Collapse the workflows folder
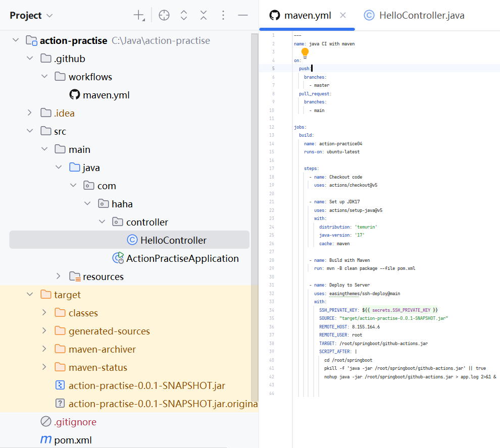 [44, 77]
